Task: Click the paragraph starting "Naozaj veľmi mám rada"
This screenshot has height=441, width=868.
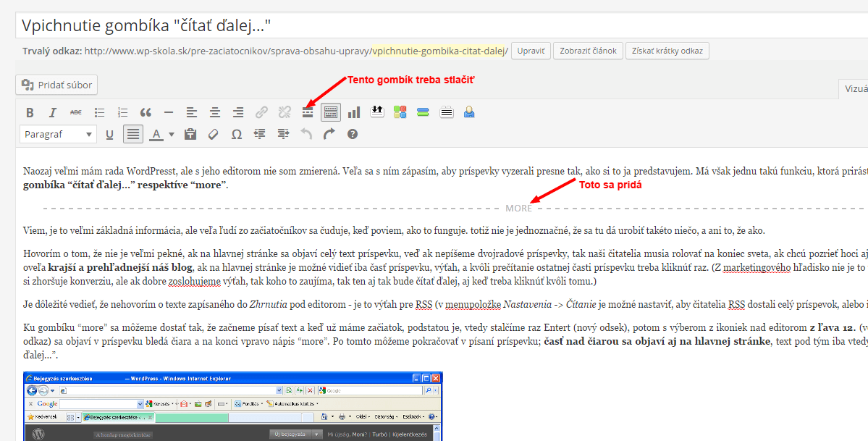Action: pyautogui.click(x=446, y=178)
